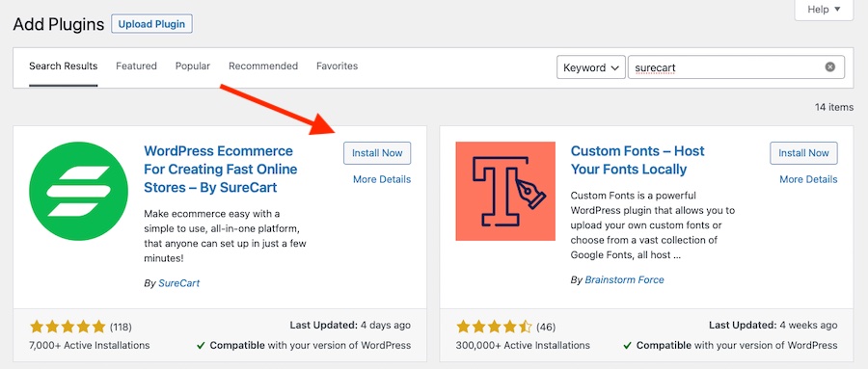868x369 pixels.
Task: Visit the Brainstorm Force author link
Action: (624, 280)
